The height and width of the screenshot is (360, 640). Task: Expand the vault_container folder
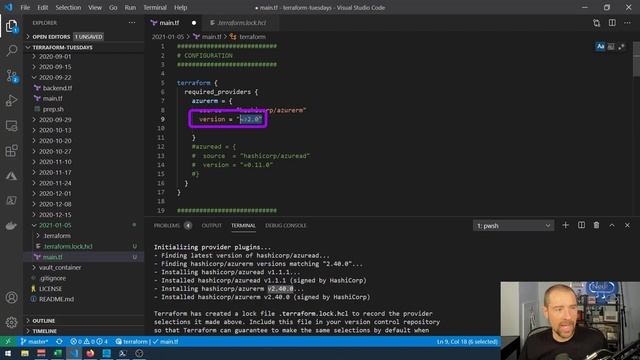pos(84,267)
